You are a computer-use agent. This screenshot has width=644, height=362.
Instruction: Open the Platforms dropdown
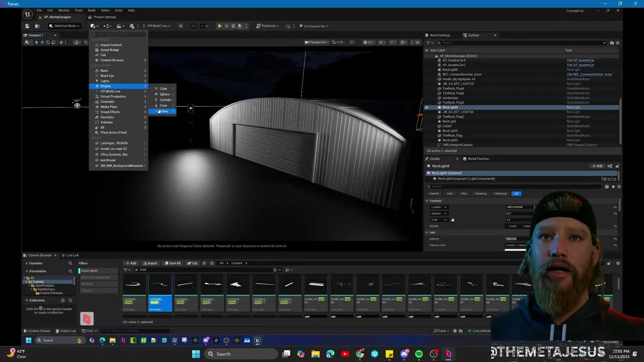point(268,26)
